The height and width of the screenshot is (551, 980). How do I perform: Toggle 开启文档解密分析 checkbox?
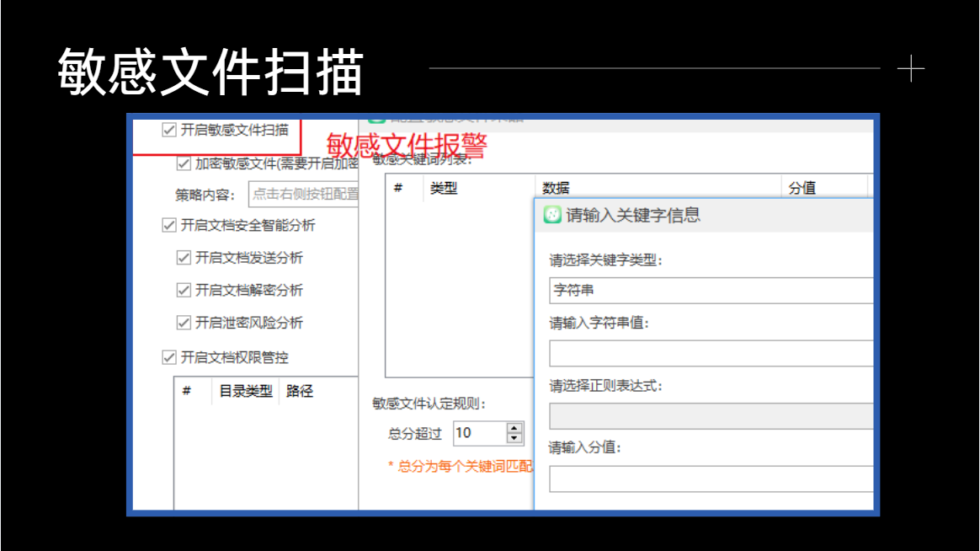click(x=184, y=290)
